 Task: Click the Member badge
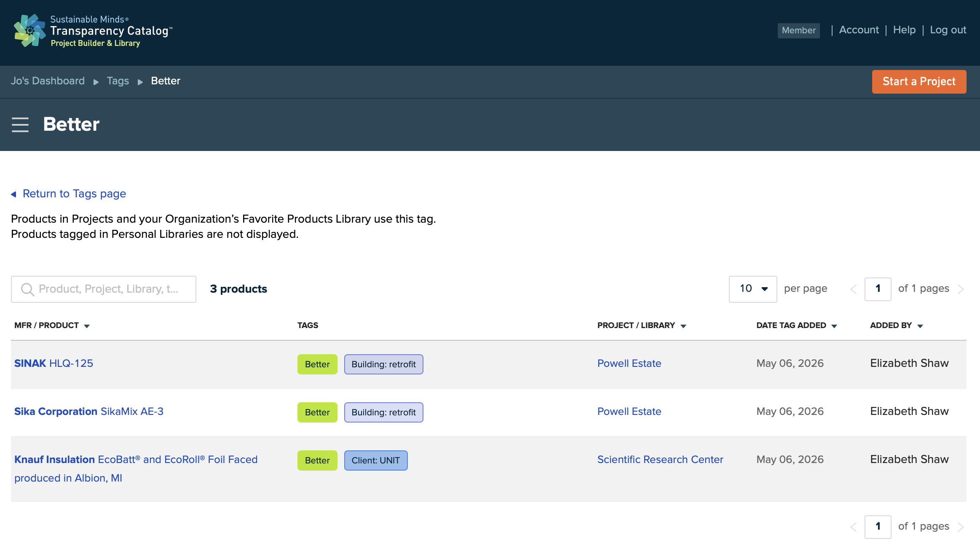pos(798,30)
